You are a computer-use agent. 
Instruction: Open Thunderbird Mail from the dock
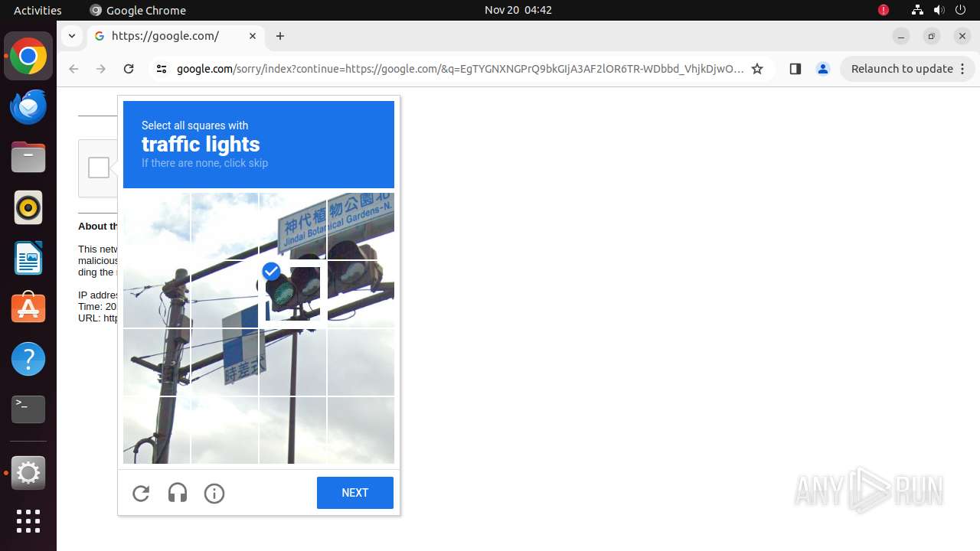click(28, 107)
